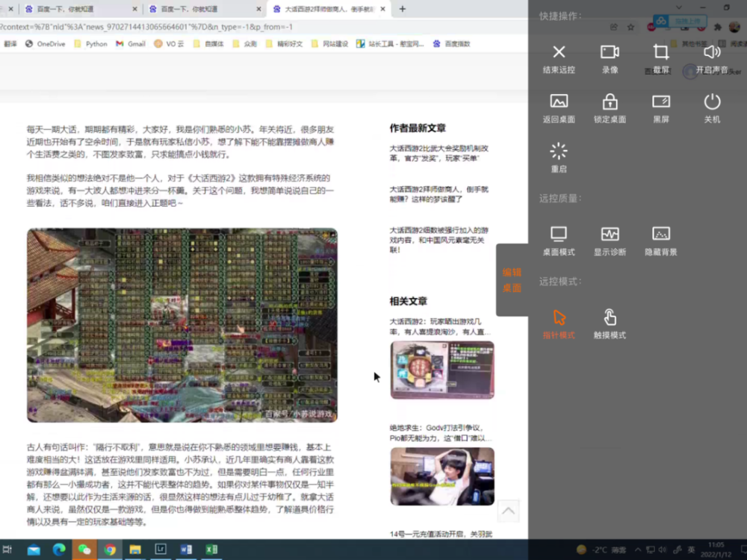Viewport: 747px width, 560px height.
Task: Expand the taskbar hidden icons chevron
Action: [x=638, y=550]
